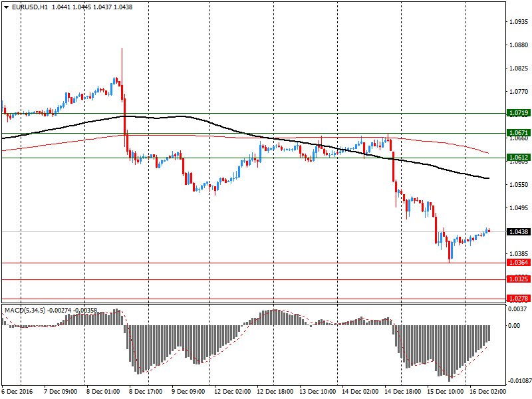Click the 8 Dec 17:00 time label
Image resolution: width=532 pixels, height=399 pixels.
pos(146,392)
